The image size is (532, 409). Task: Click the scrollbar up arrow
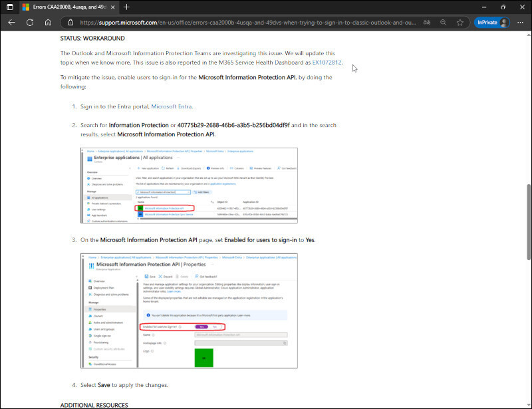(x=529, y=35)
